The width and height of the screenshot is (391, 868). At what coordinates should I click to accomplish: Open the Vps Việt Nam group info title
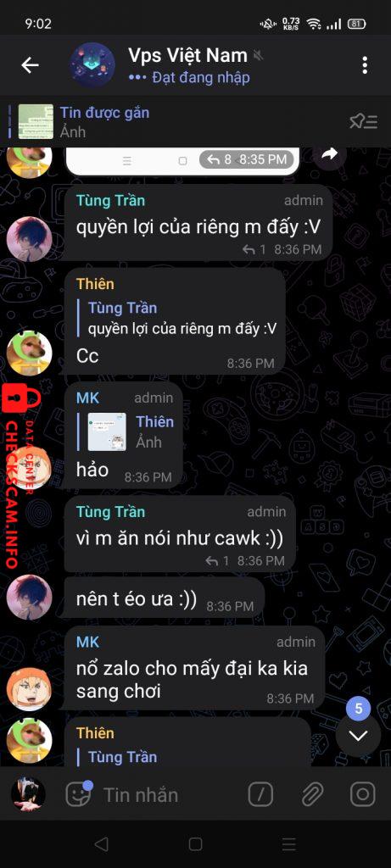click(x=187, y=55)
